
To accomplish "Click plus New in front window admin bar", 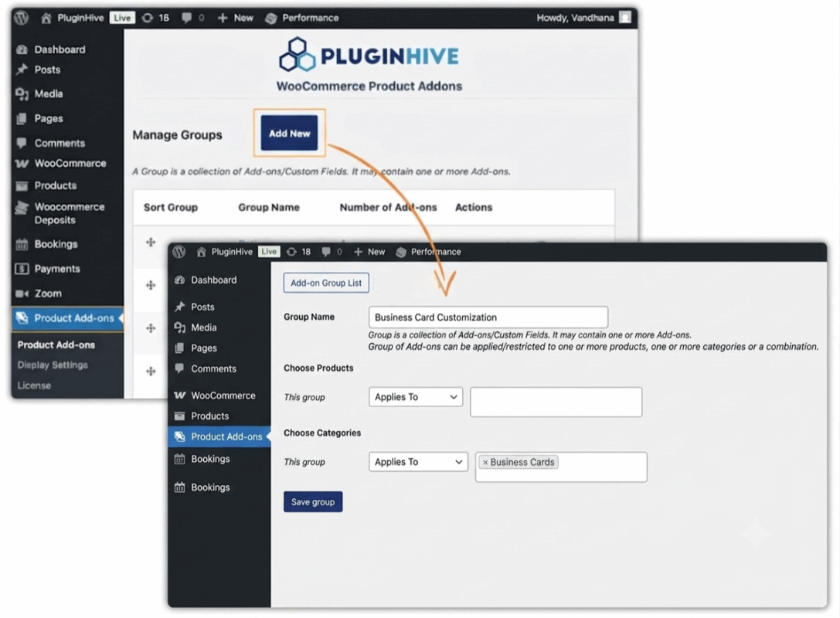I will pyautogui.click(x=369, y=252).
